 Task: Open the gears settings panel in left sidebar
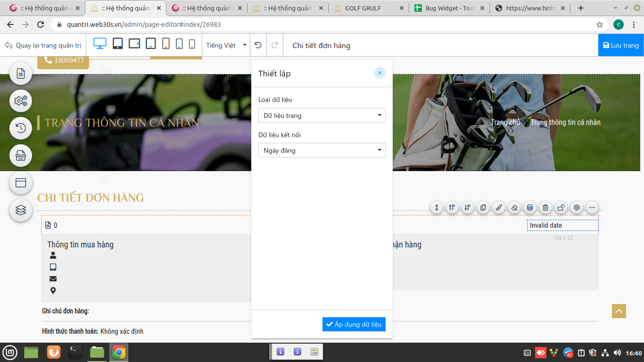click(21, 100)
